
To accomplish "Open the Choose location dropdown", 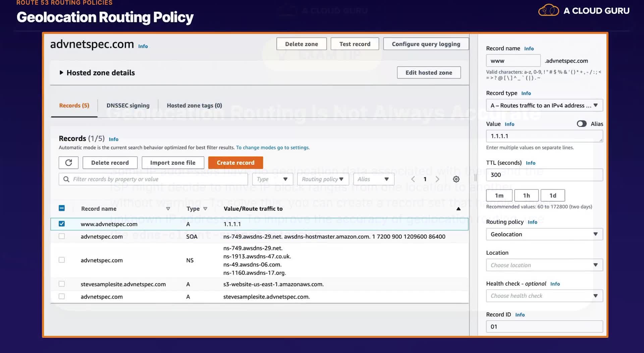I will 544,265.
